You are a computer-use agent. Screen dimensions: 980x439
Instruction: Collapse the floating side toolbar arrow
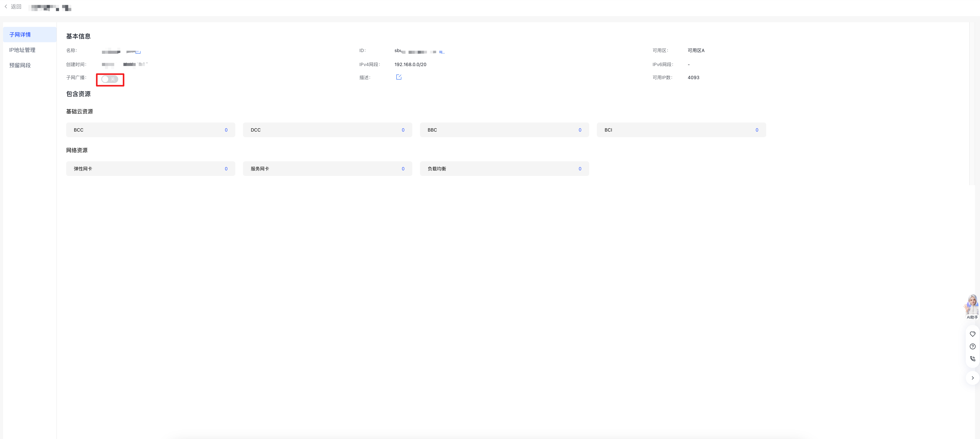tap(972, 378)
